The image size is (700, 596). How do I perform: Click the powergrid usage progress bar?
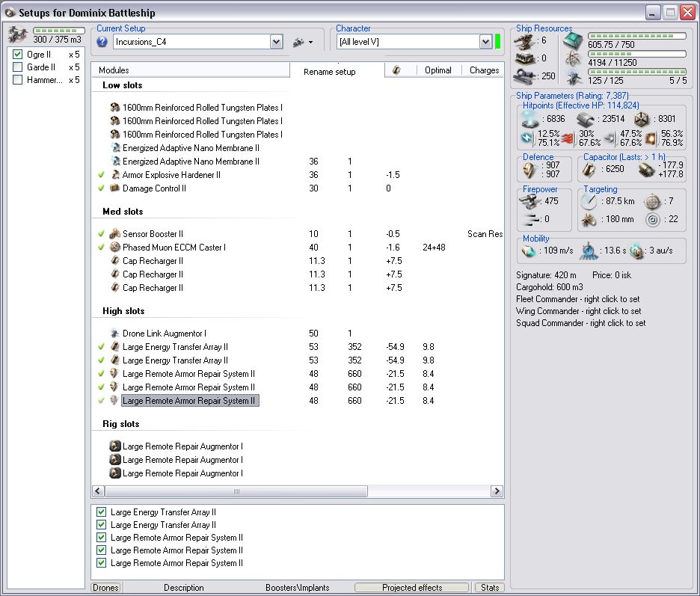coord(637,54)
